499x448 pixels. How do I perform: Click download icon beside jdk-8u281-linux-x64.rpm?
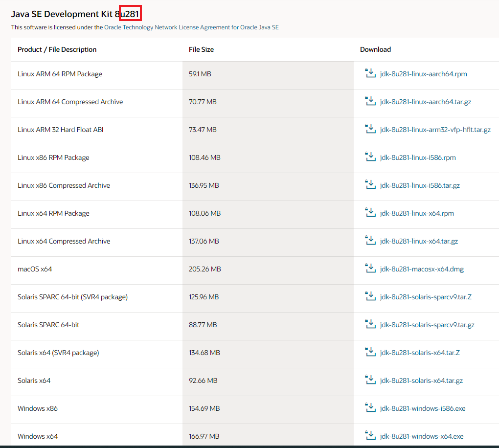(x=370, y=213)
